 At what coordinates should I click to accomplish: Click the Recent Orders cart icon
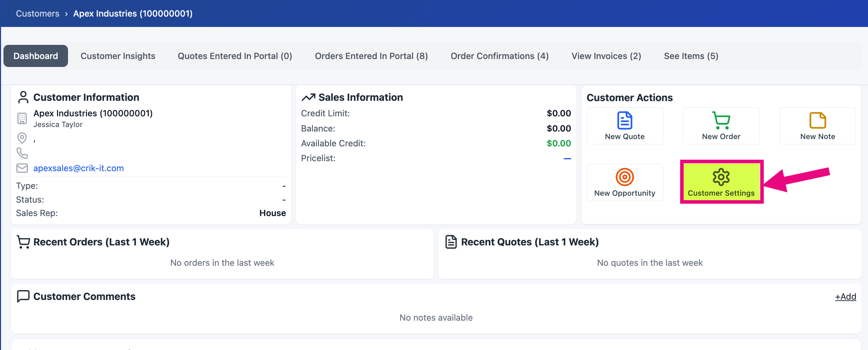tap(23, 242)
